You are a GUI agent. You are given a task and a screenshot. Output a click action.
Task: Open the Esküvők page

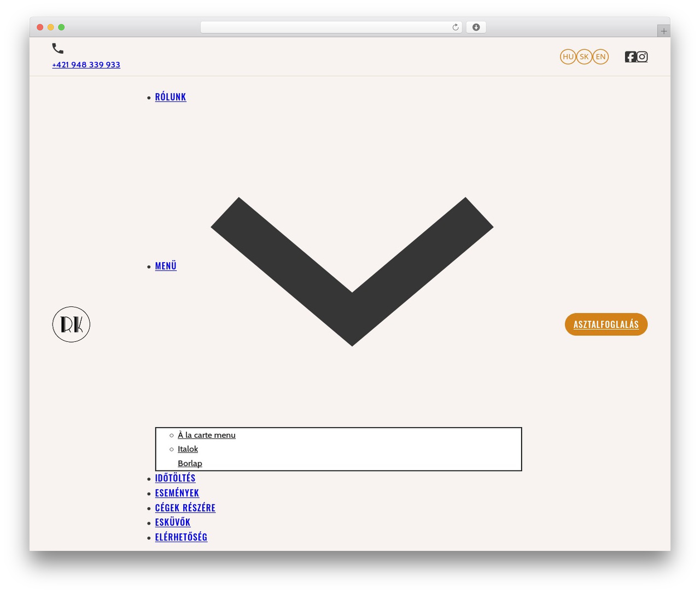click(x=173, y=522)
